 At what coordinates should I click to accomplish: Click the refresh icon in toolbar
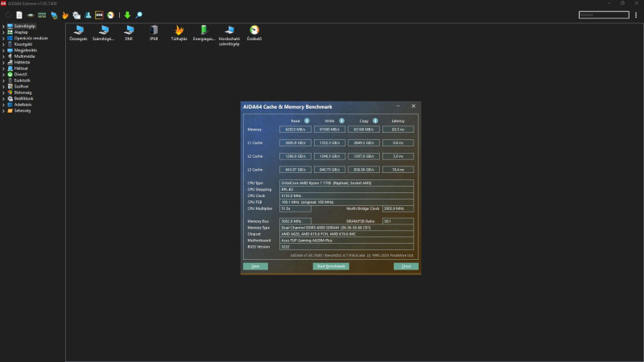click(8, 15)
